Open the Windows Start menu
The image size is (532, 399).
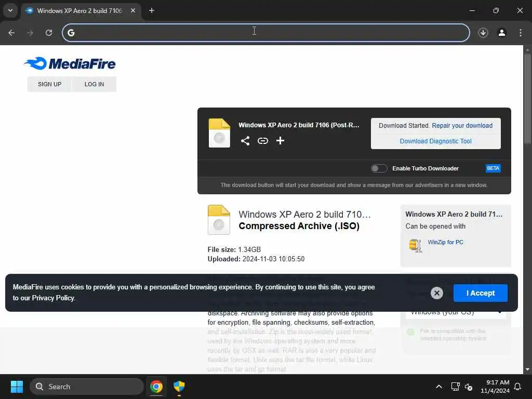17,387
